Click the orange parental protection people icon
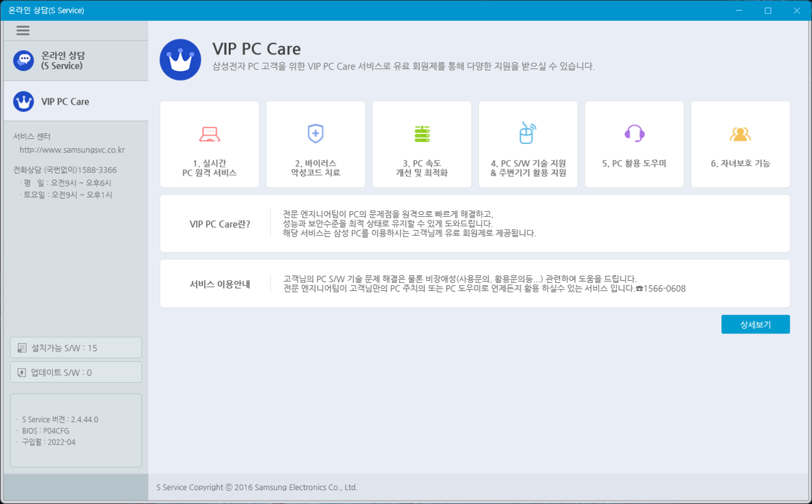The image size is (812, 504). coord(740,134)
